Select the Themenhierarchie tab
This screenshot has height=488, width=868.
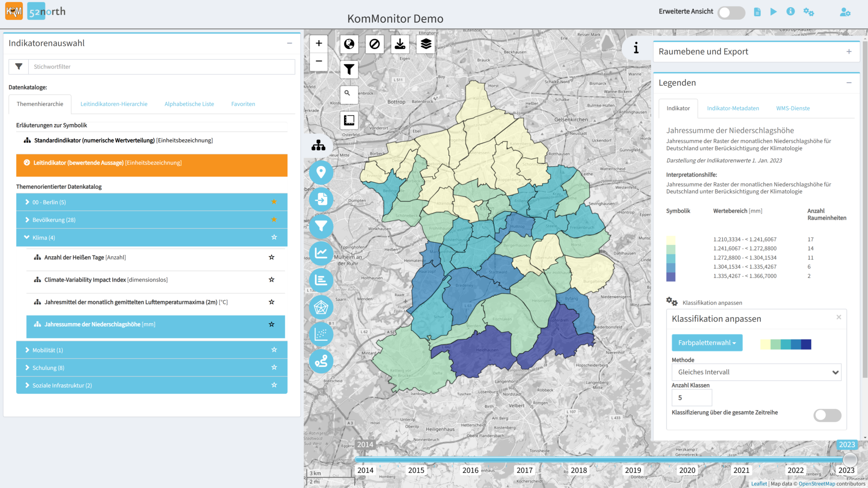40,104
